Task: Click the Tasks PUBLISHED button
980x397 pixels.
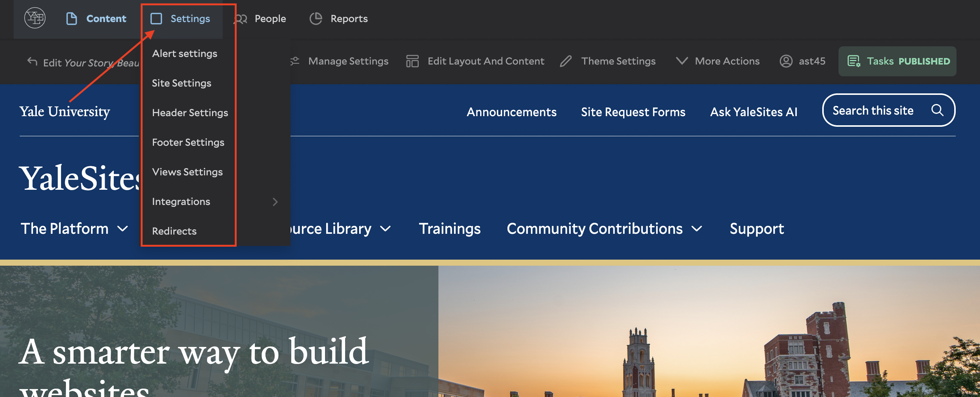Action: pos(897,61)
